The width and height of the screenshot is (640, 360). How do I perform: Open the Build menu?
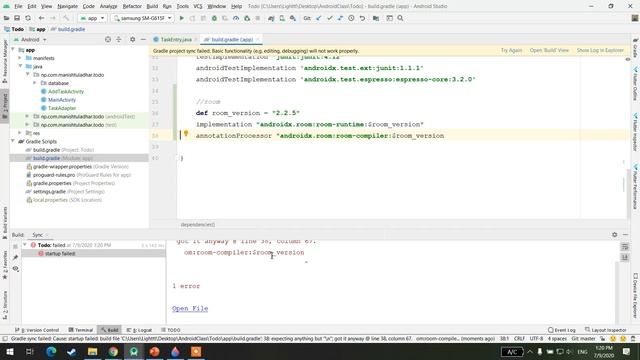[x=152, y=6]
